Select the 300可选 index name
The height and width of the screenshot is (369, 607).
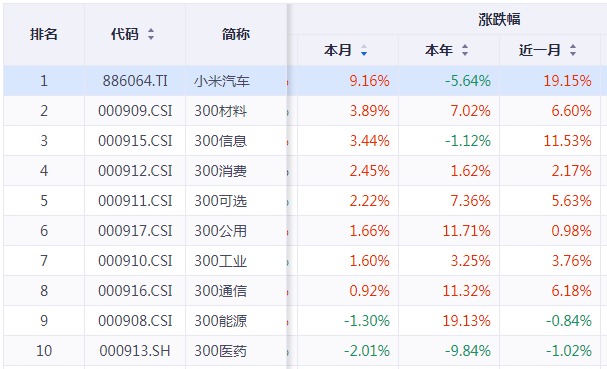pos(220,201)
